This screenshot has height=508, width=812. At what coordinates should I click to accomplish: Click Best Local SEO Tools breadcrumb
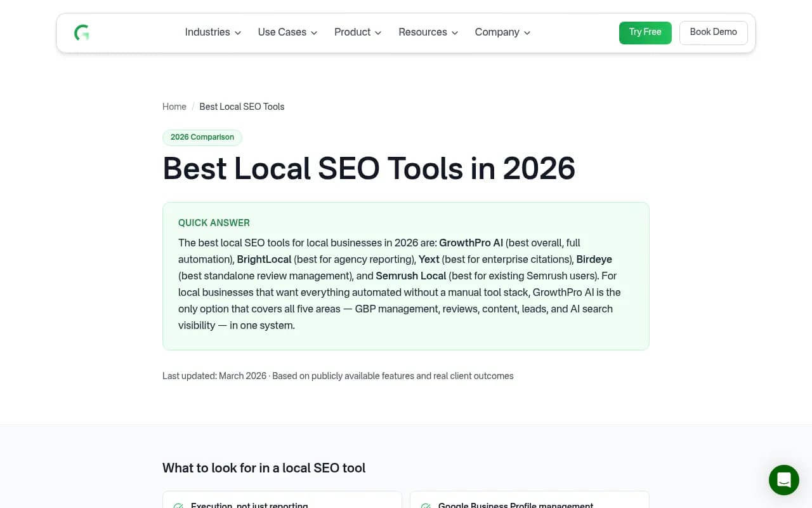tap(242, 107)
